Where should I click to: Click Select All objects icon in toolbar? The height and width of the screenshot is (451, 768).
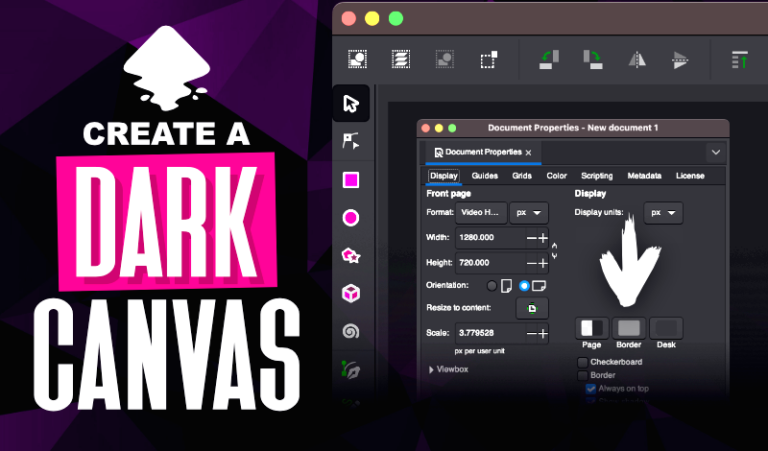[358, 59]
